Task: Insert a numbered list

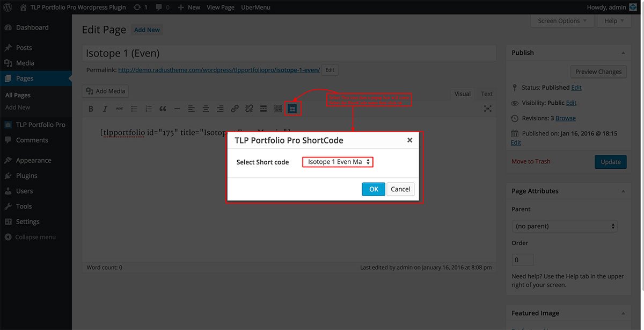Action: tap(149, 109)
